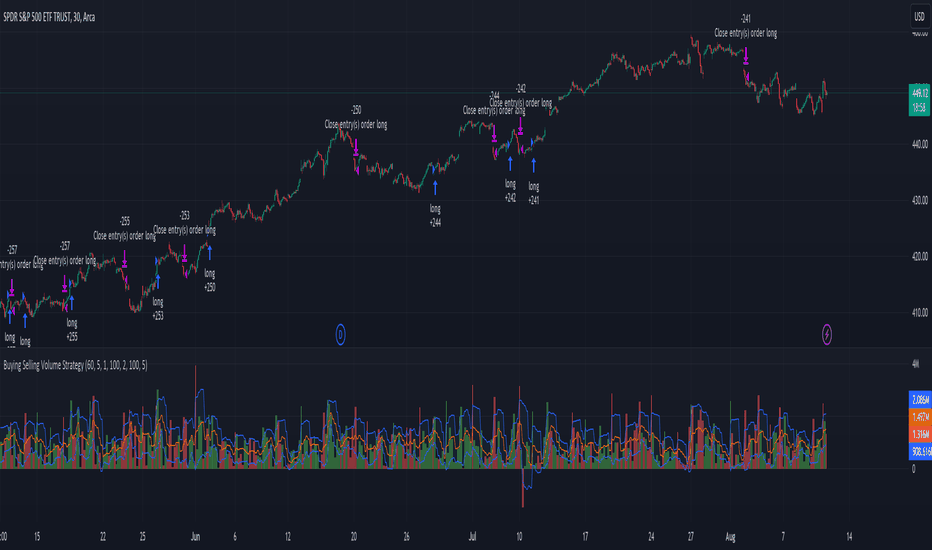Select the long +250 blue arrow
The width and height of the screenshot is (932, 550).
pos(210,253)
